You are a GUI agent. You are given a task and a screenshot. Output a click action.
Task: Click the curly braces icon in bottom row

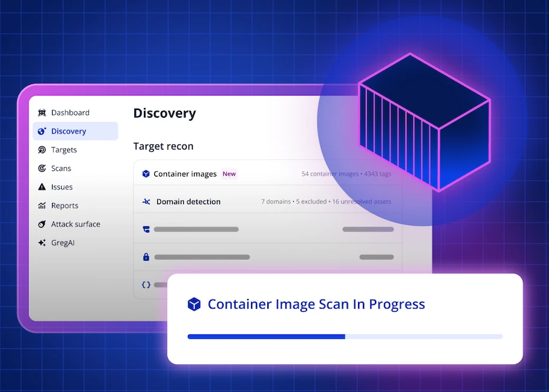[146, 284]
